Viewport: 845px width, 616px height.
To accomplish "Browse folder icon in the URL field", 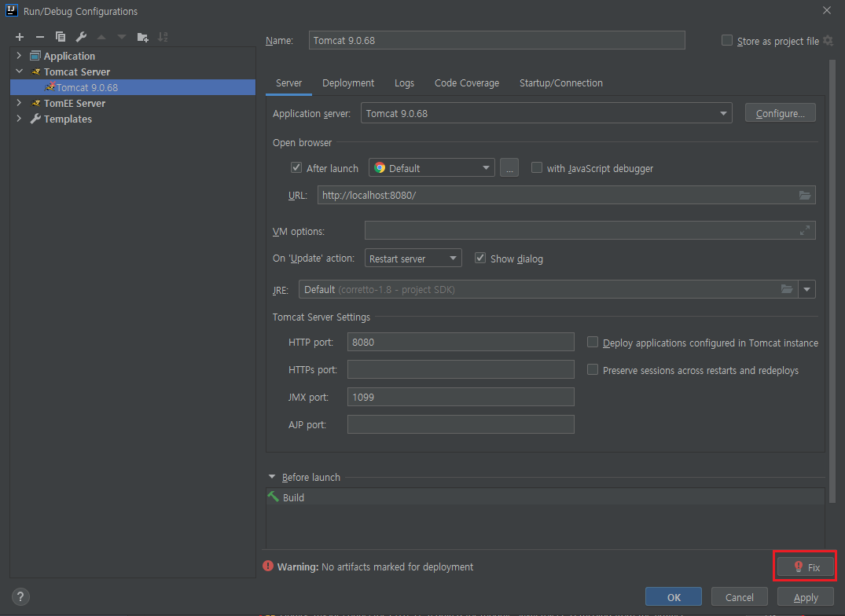I will click(805, 195).
